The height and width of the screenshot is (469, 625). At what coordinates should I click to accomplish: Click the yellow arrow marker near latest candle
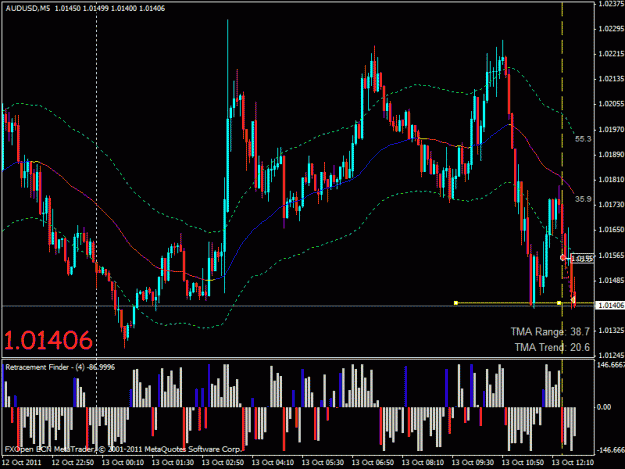point(573,299)
